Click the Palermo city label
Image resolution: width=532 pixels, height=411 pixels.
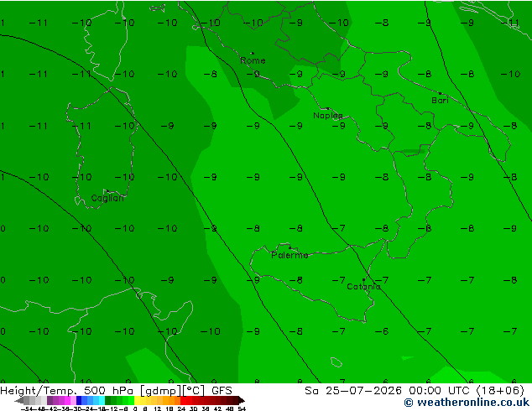pyautogui.click(x=289, y=255)
